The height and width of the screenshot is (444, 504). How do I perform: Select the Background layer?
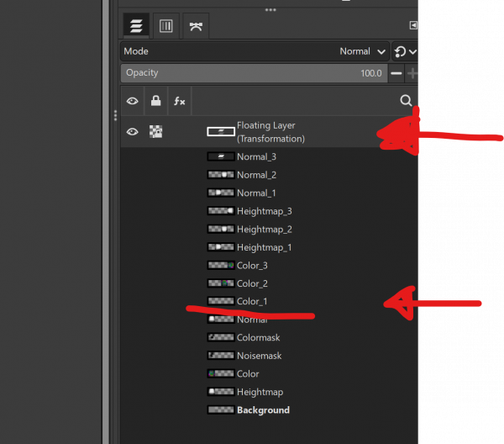coord(270,410)
